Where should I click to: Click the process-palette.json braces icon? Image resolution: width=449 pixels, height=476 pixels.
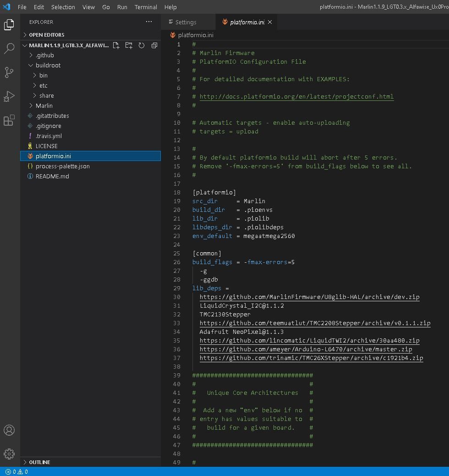tap(30, 166)
